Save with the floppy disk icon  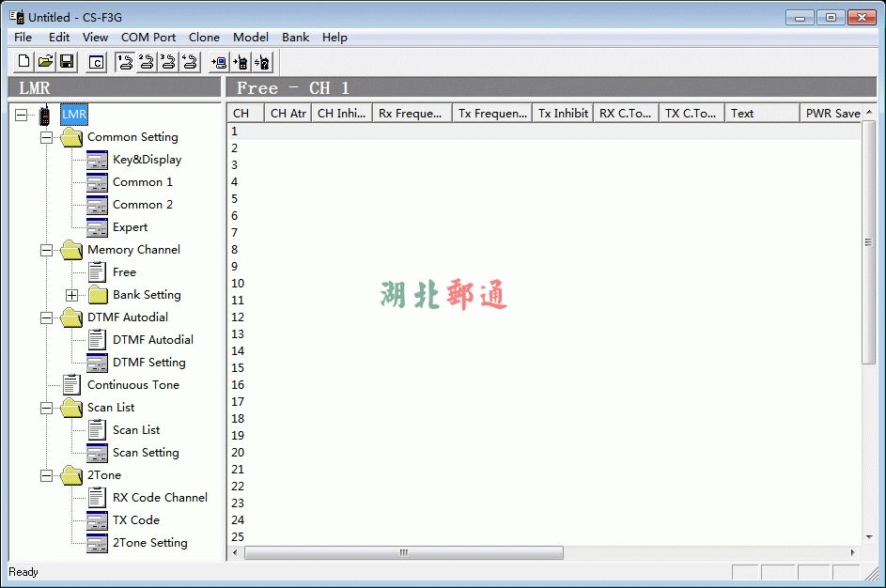tap(67, 62)
